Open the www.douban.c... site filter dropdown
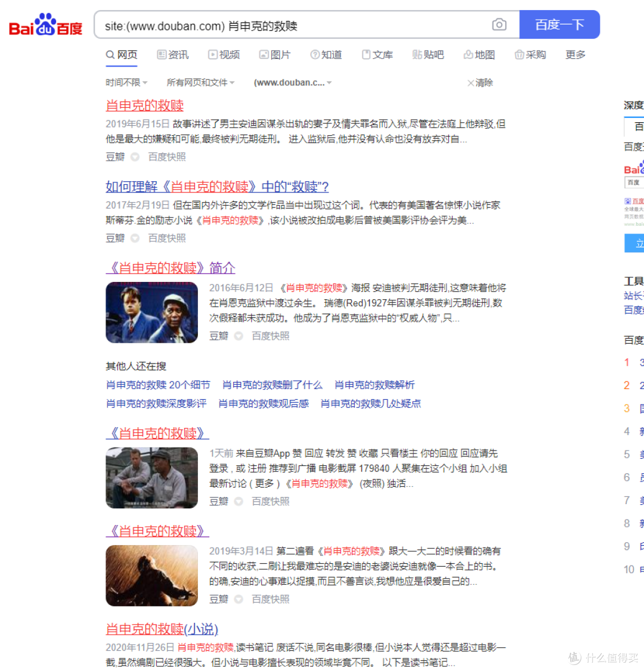This screenshot has width=644, height=671. (293, 82)
